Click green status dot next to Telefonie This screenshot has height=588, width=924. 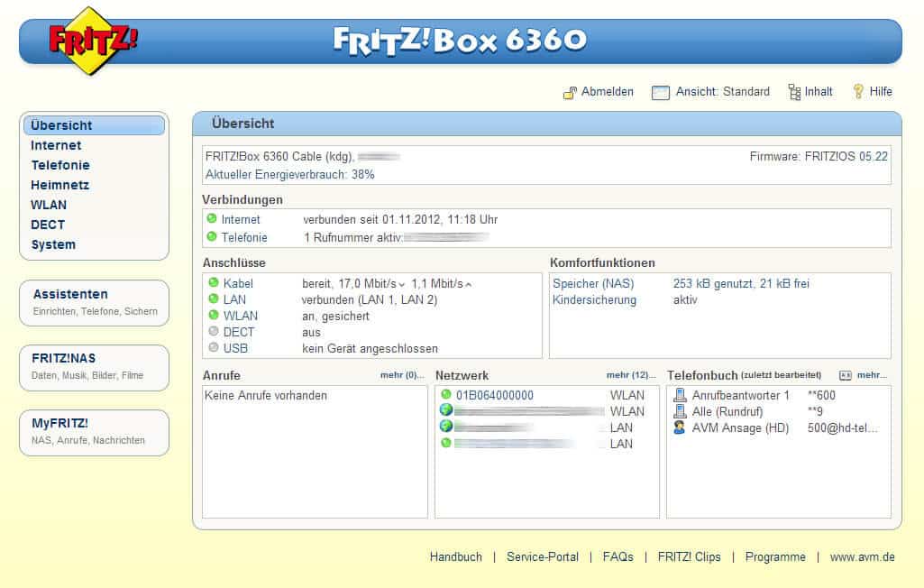(212, 236)
